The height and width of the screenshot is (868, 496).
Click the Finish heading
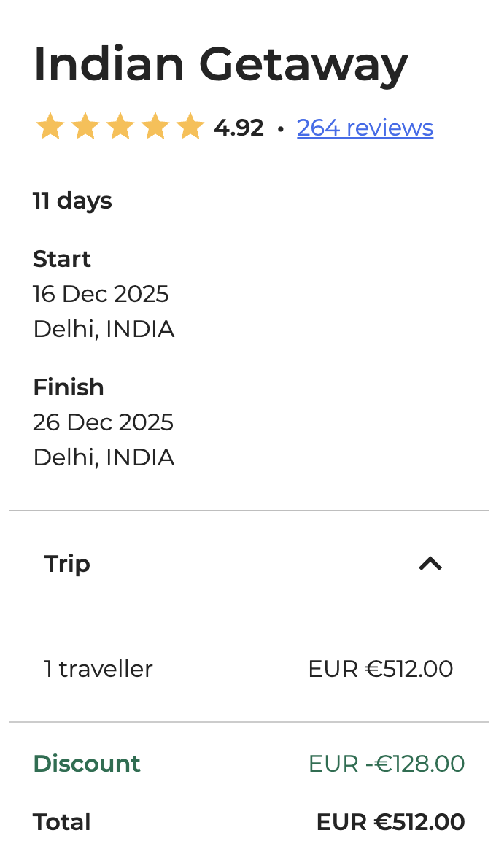click(x=69, y=387)
